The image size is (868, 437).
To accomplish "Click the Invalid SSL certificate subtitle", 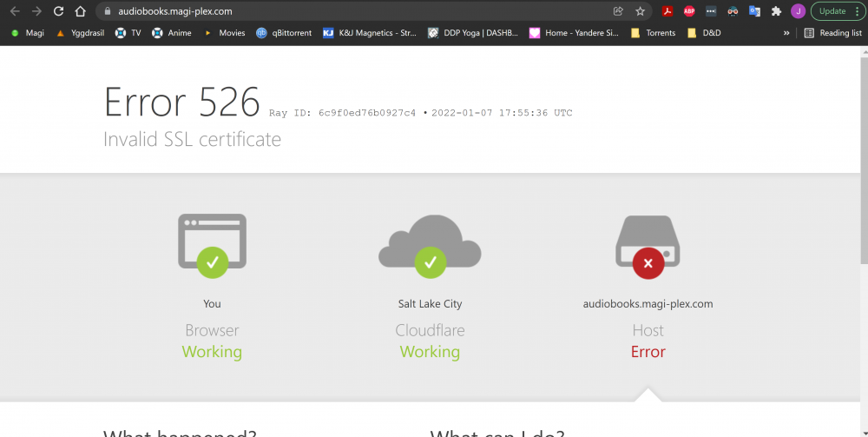I will (x=192, y=139).
